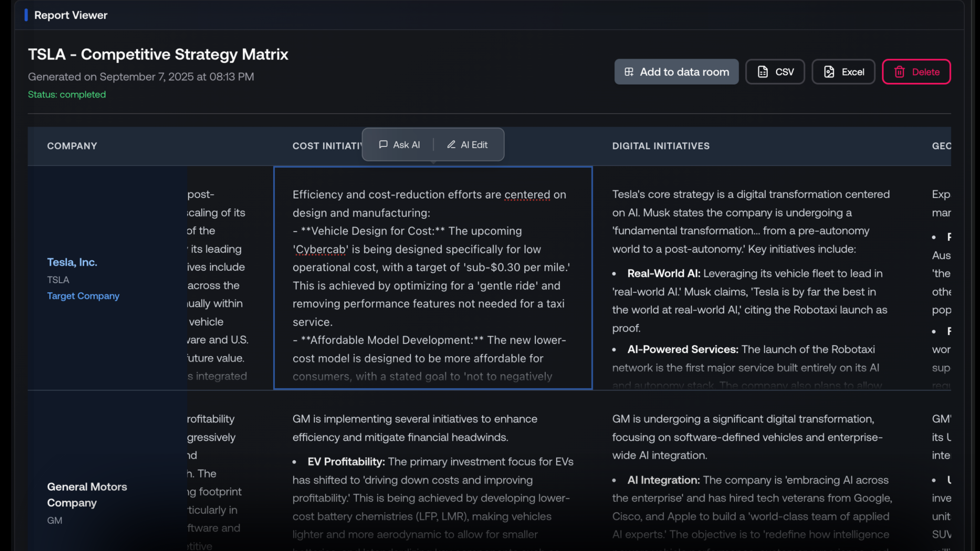Select the COMPANY column header
This screenshot has width=980, height=551.
point(72,146)
